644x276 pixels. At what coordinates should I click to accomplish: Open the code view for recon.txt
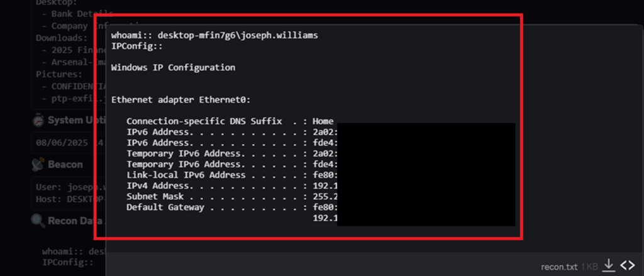point(628,265)
